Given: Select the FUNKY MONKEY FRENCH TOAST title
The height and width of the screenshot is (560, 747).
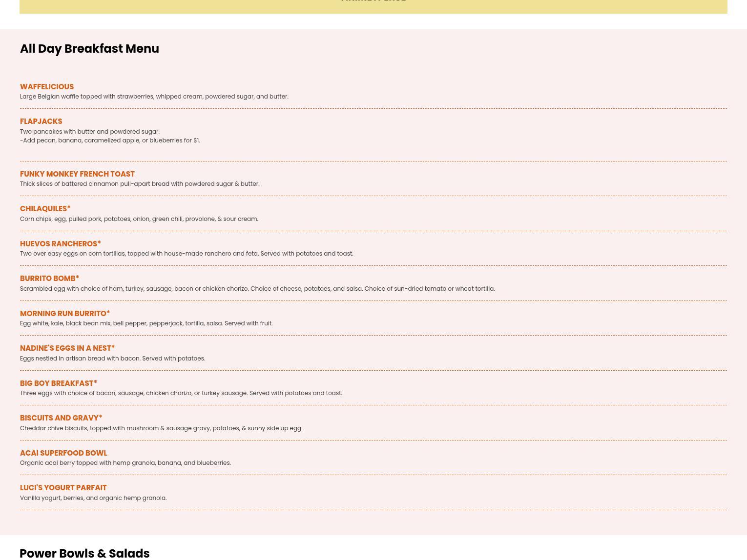Looking at the screenshot, I should click(x=77, y=174).
